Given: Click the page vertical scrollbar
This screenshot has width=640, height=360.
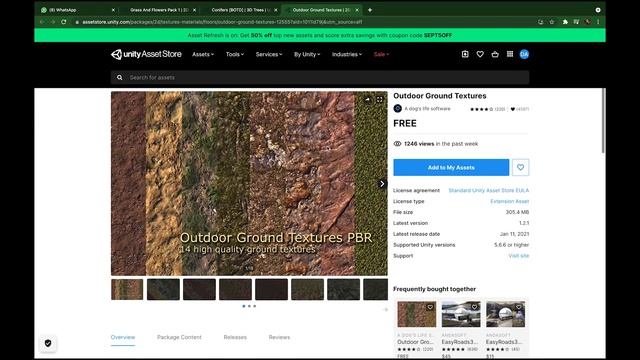Looking at the screenshot, I should coord(603,122).
